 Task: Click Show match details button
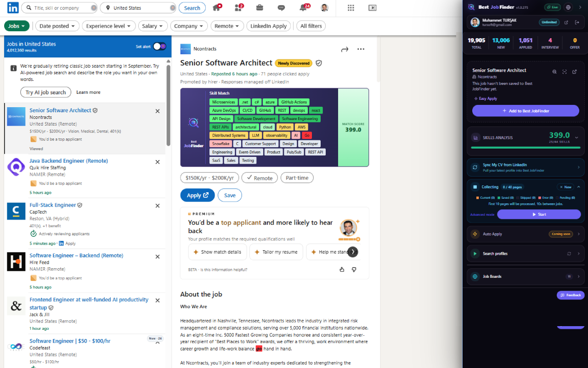(217, 252)
